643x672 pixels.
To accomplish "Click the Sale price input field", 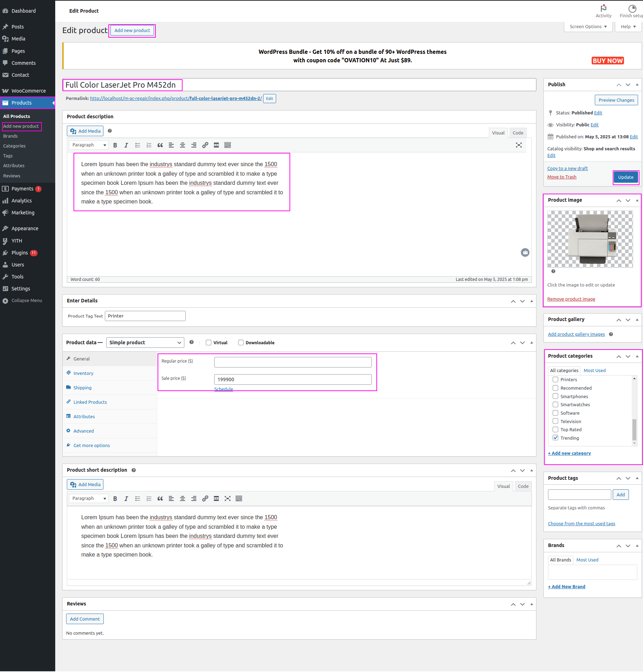I will click(293, 379).
